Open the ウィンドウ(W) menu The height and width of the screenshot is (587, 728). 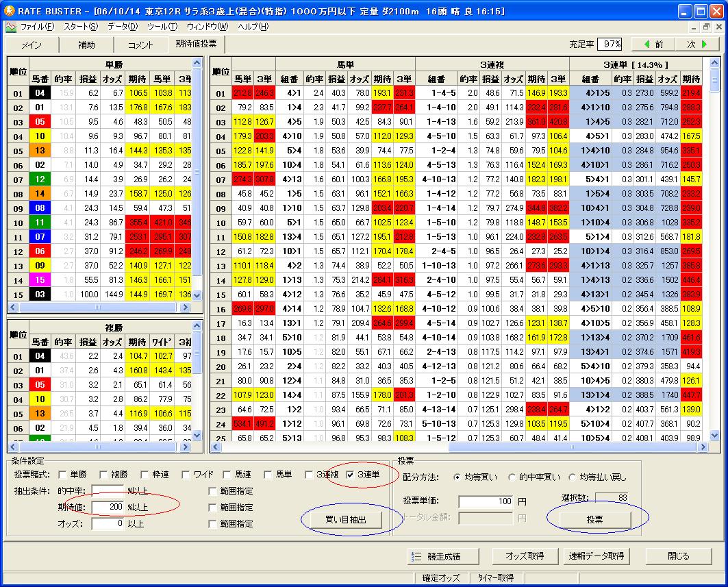tap(207, 27)
